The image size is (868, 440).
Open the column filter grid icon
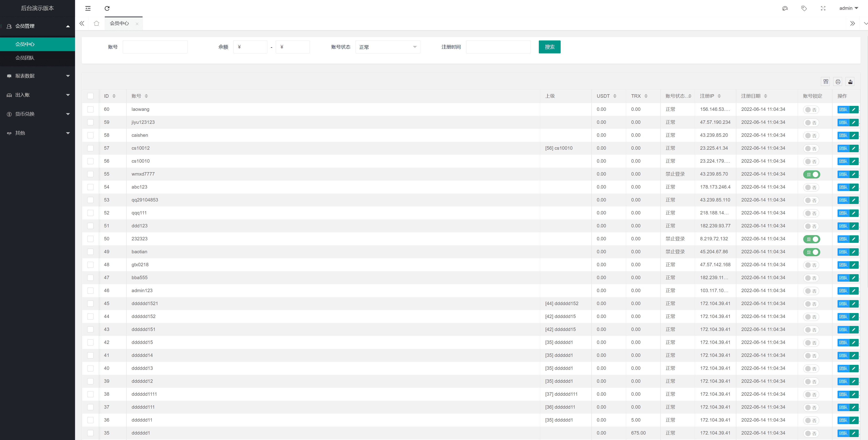pos(825,82)
